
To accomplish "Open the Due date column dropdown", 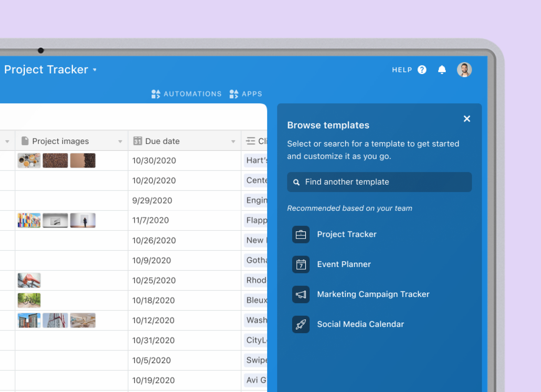I will click(233, 141).
